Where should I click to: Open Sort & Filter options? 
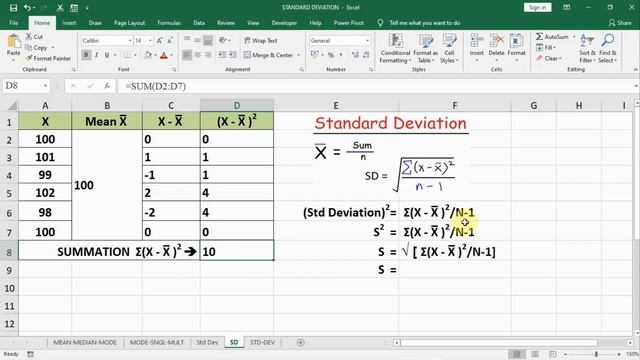click(586, 49)
